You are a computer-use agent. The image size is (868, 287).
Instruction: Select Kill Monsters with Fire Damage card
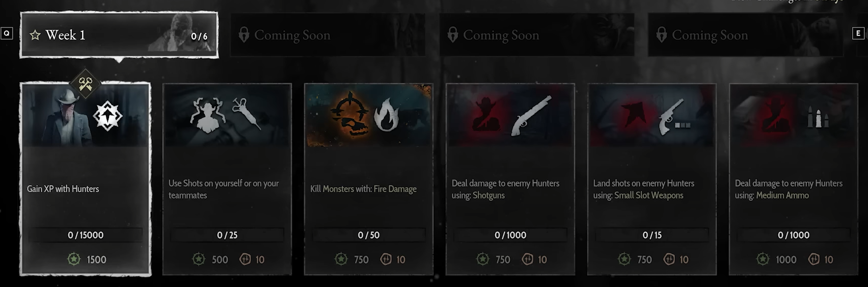369,179
